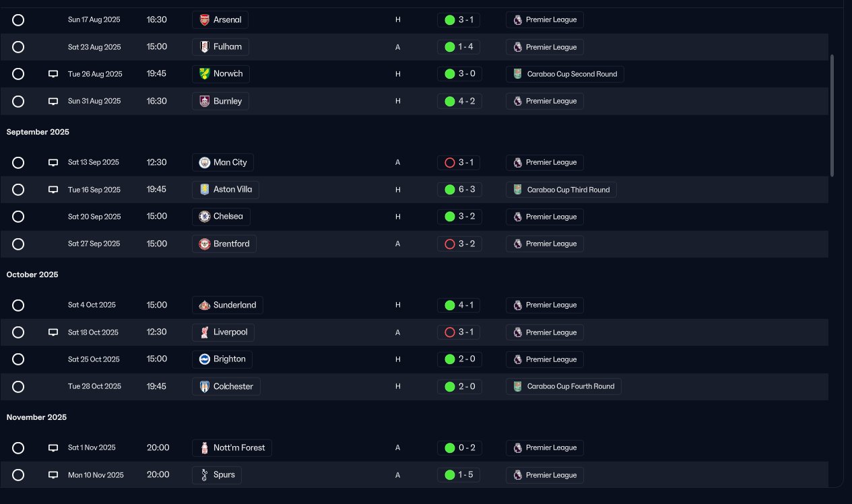Click the Man City club crest

(x=205, y=163)
